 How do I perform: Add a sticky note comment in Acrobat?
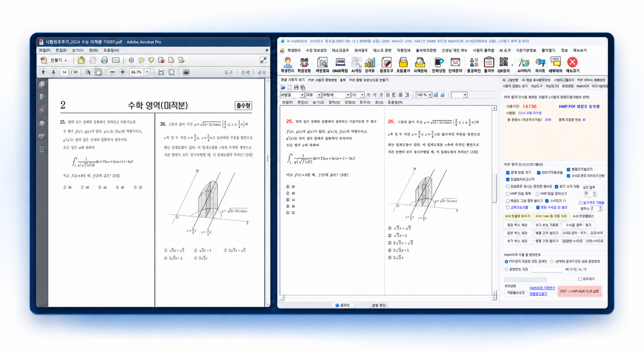141,60
